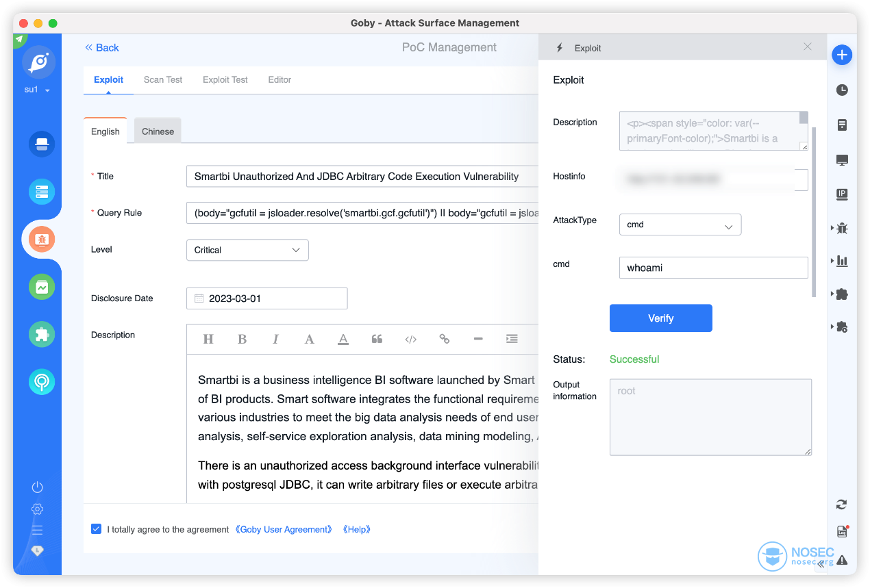Screen dimensions: 870x588
Task: Click the diamond icon at sidebar bottom
Action: (38, 550)
